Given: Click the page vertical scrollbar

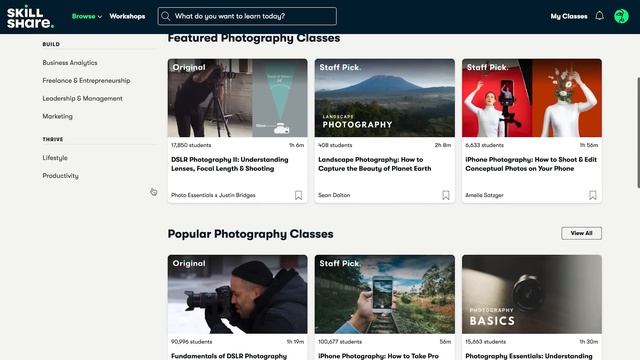Looking at the screenshot, I should [x=638, y=133].
